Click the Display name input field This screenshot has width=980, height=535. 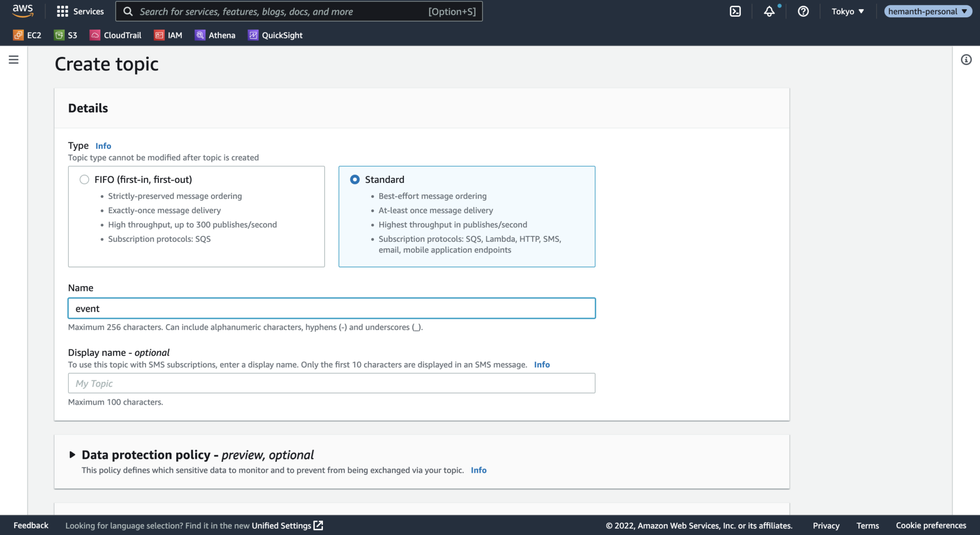pyautogui.click(x=332, y=383)
